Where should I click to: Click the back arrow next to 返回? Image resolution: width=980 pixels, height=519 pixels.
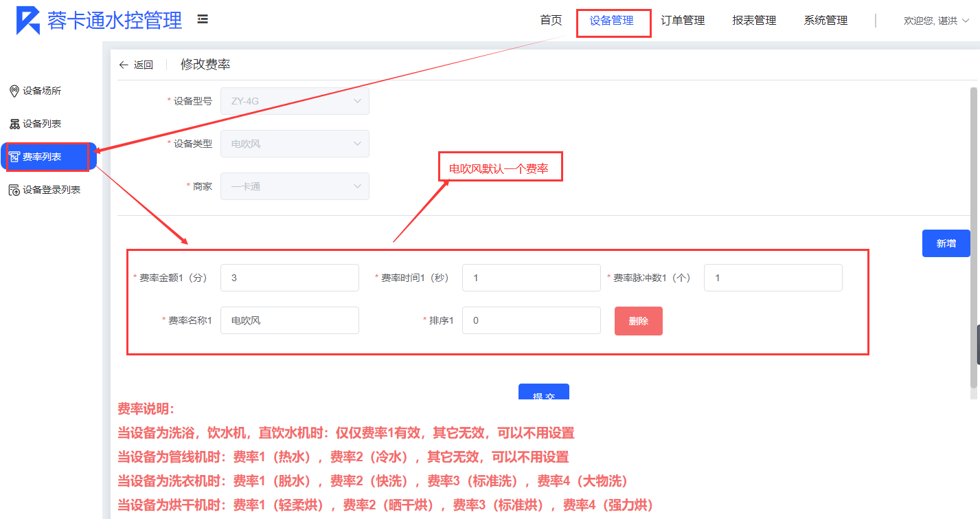click(124, 65)
